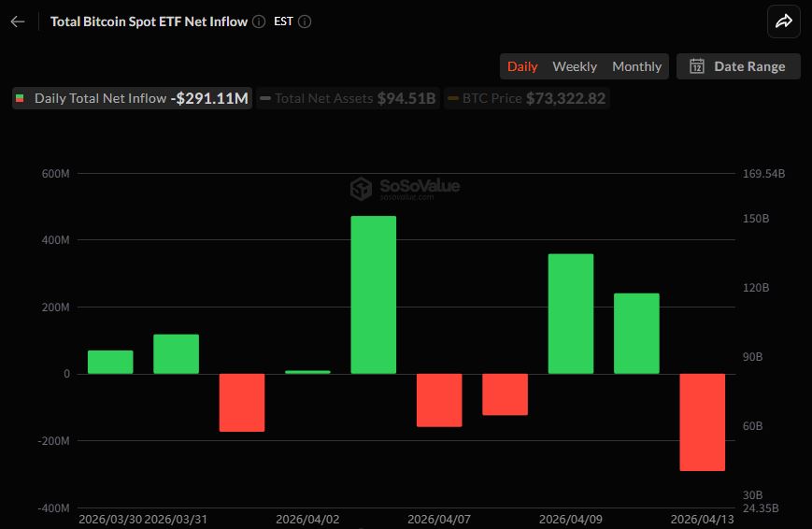Show the BTC Price series
The width and height of the screenshot is (812, 529).
pyautogui.click(x=526, y=98)
